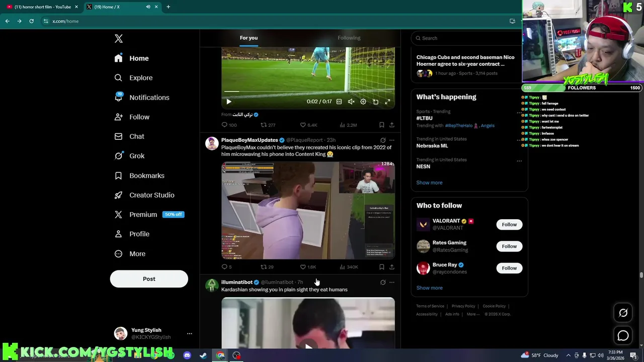Mute the X Home browser tab audio
This screenshot has height=362, width=644.
(x=148, y=7)
